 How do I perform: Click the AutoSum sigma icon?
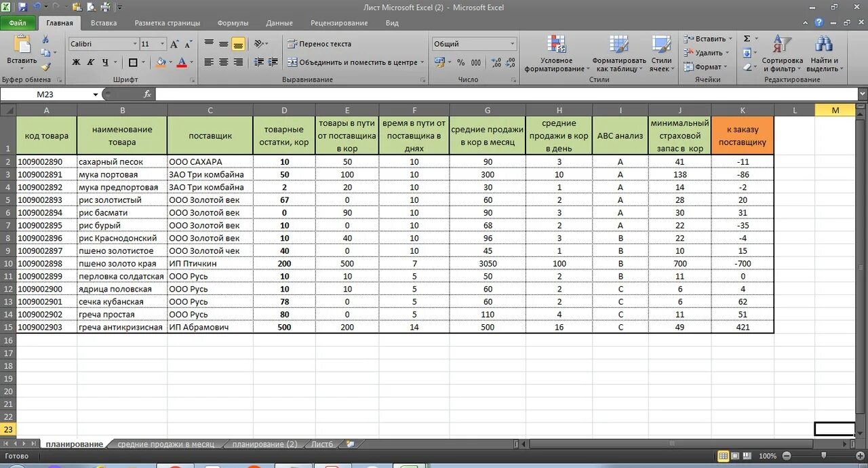pos(747,39)
